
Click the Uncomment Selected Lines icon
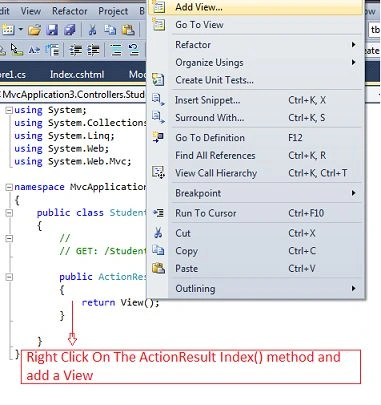click(134, 50)
